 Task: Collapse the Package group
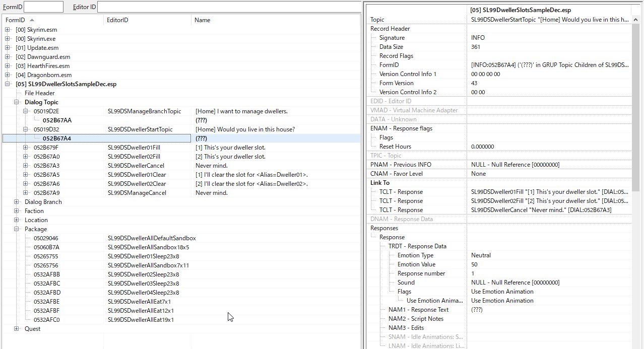[17, 229]
